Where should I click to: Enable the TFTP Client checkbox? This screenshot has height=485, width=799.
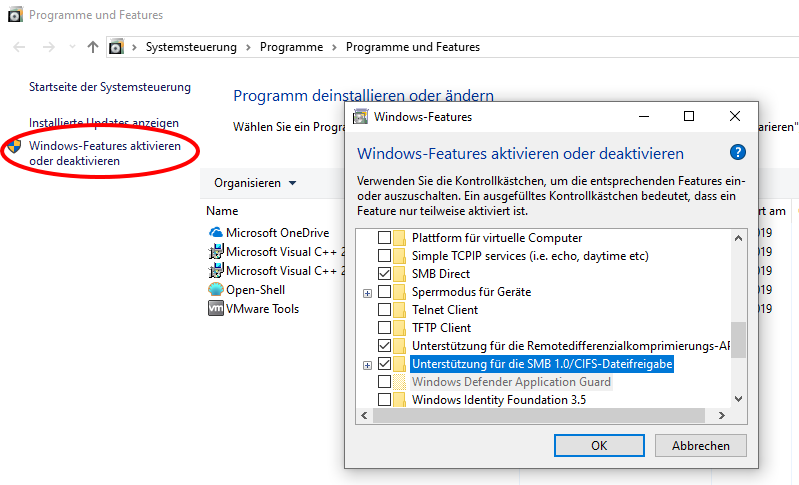click(x=385, y=328)
